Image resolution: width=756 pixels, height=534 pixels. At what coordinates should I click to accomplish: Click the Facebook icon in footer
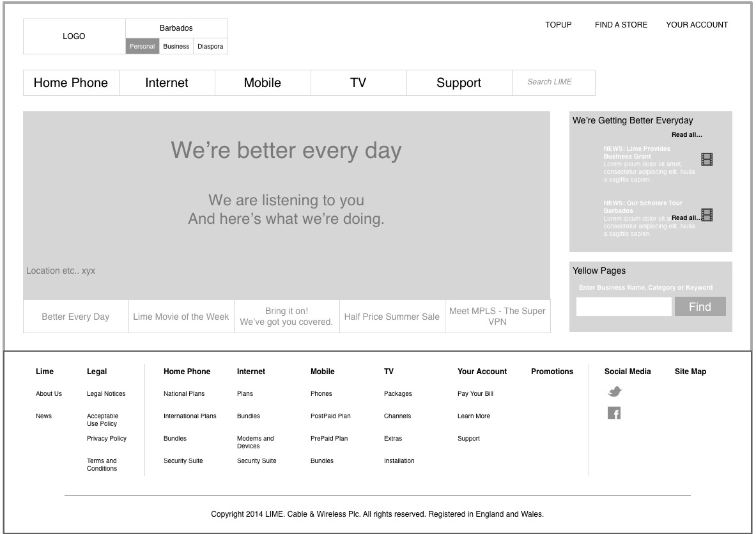[x=613, y=413]
